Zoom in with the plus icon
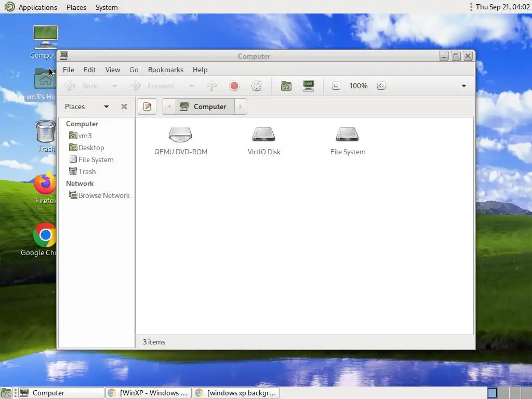 (x=381, y=86)
